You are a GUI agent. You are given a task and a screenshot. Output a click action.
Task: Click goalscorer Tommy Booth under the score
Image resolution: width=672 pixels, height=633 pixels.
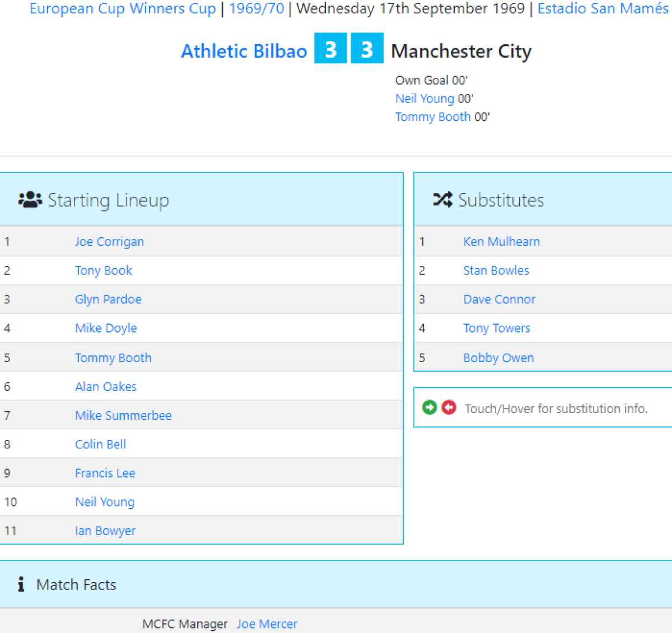pos(432,117)
